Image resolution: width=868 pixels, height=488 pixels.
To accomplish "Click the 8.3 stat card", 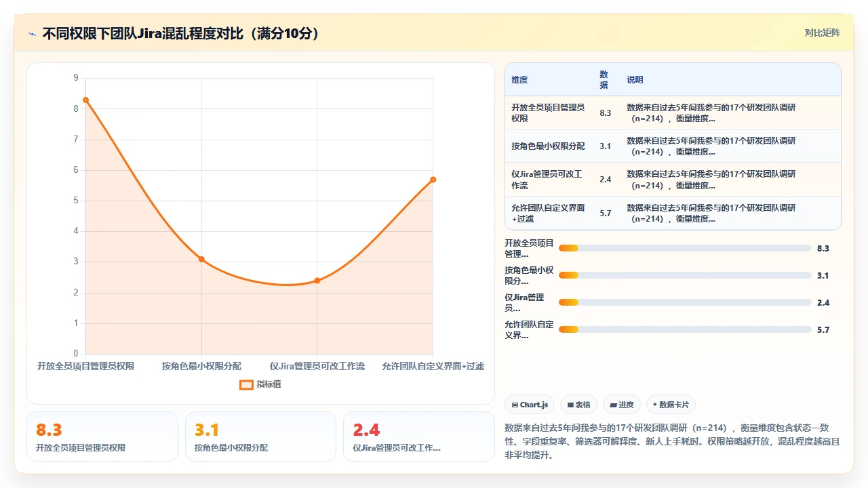I will pos(102,436).
